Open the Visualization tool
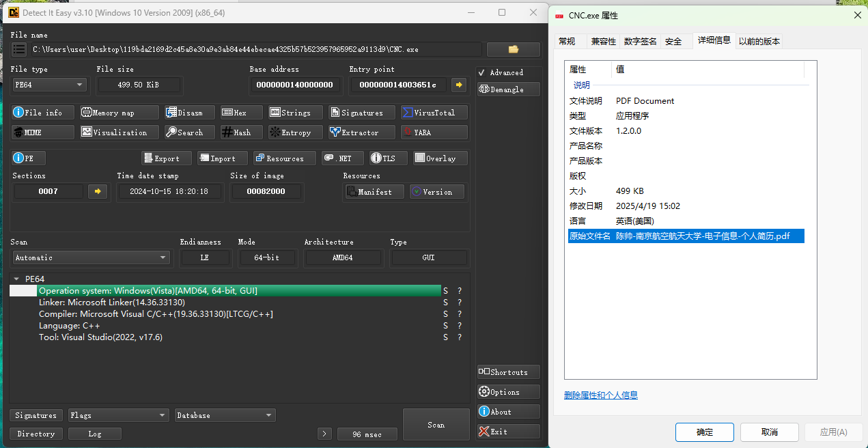 [119, 132]
